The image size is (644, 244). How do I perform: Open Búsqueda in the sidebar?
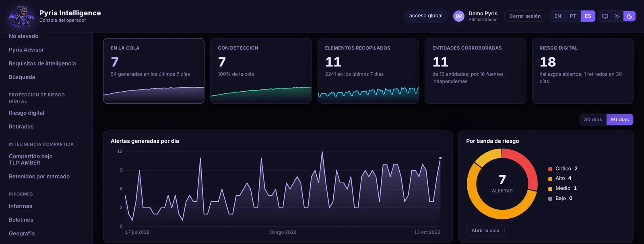(22, 77)
